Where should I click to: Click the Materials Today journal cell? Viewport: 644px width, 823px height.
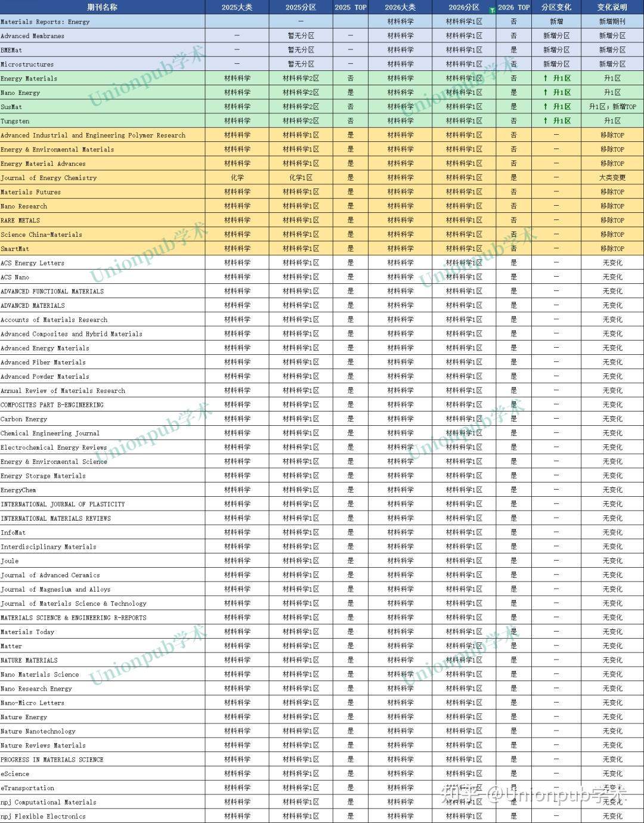103,632
